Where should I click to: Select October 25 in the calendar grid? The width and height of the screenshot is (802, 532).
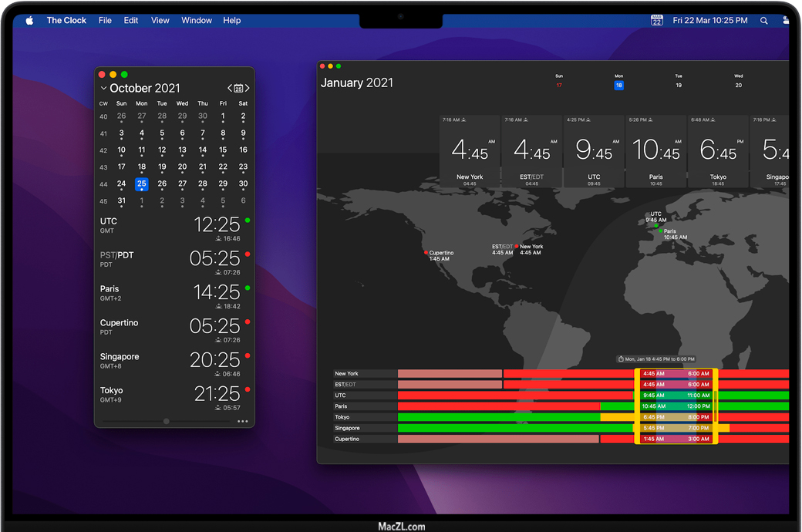[141, 184]
